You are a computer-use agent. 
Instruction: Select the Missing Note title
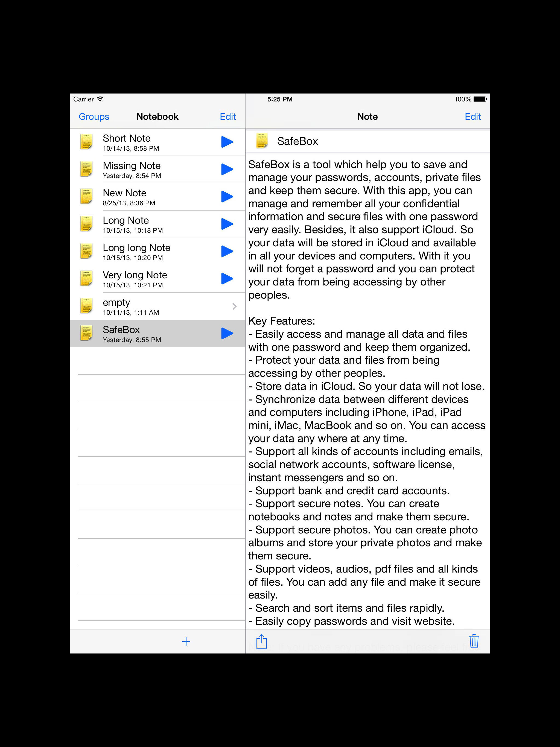132,165
